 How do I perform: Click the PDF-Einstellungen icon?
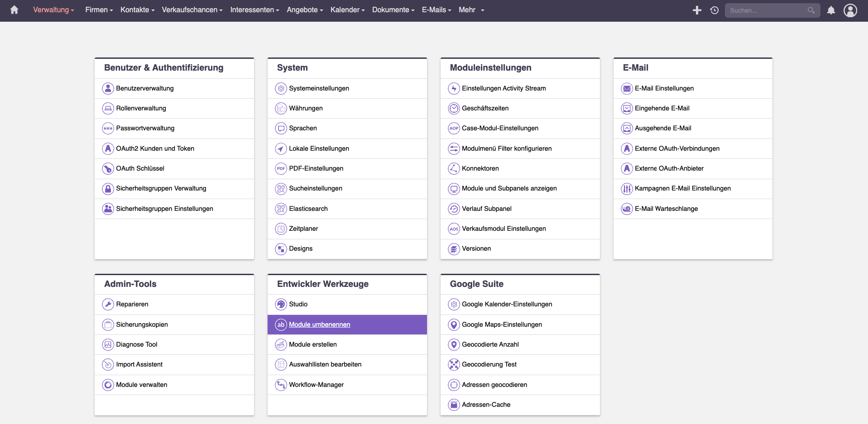coord(281,168)
